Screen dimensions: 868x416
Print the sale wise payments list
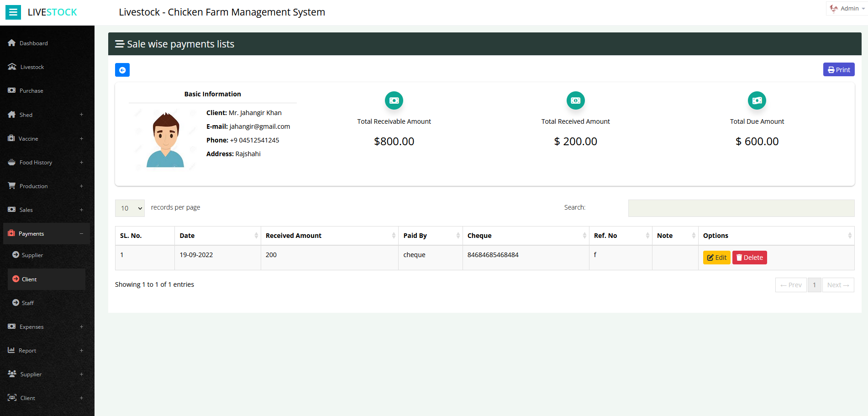click(x=839, y=70)
